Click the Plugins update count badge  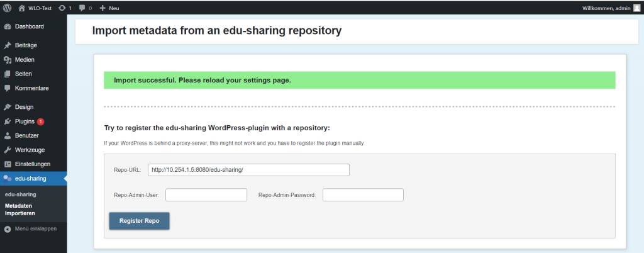coord(40,121)
